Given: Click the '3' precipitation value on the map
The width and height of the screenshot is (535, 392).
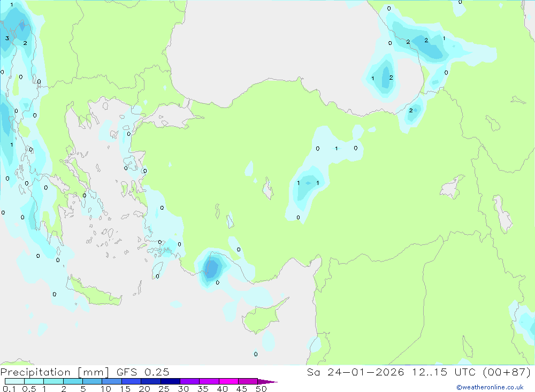Looking at the screenshot, I should (7, 38).
